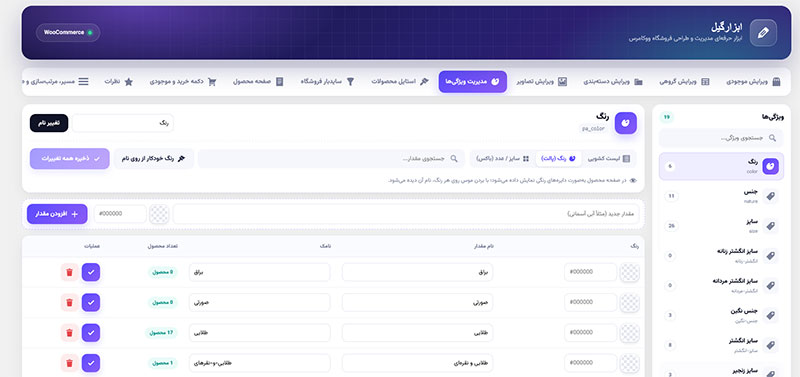Select the رنگ attribute in the sidebar
Image resolution: width=800 pixels, height=377 pixels.
click(721, 166)
